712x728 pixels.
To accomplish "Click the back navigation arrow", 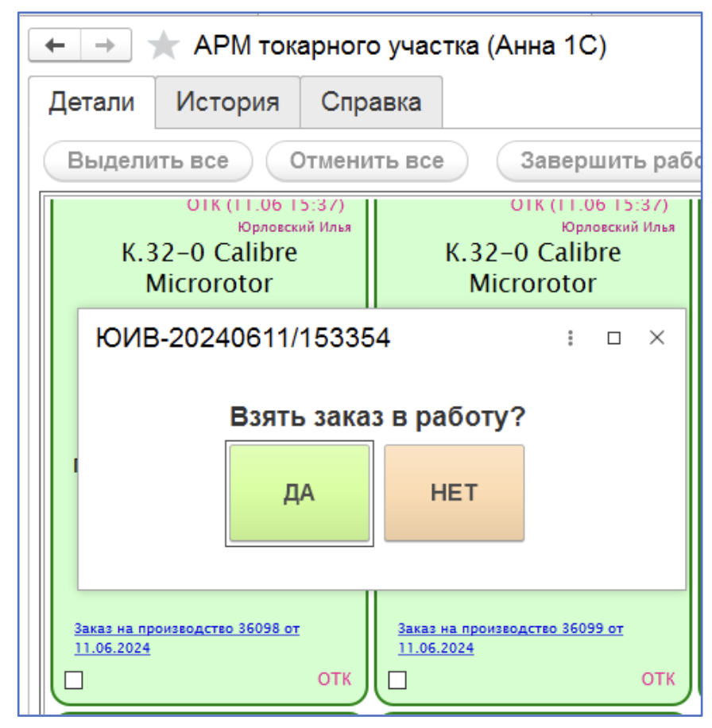I will click(x=55, y=46).
